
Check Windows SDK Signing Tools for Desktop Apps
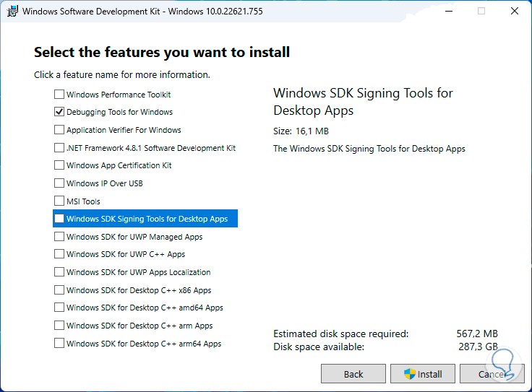(x=59, y=219)
